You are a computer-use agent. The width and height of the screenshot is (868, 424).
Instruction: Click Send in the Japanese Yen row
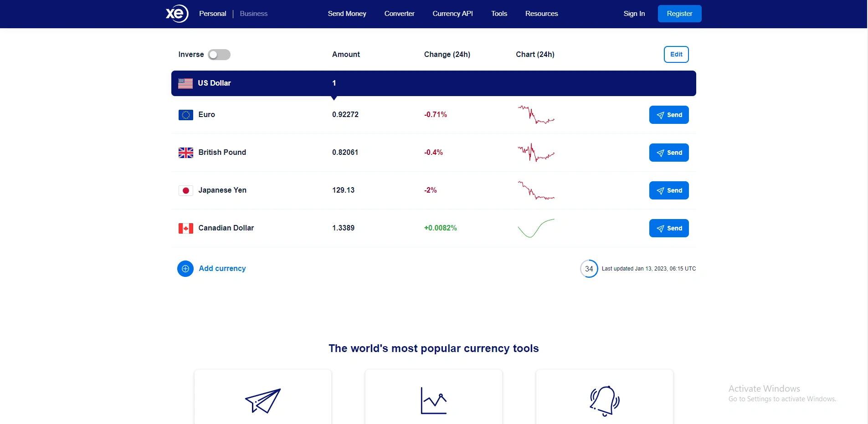point(669,190)
